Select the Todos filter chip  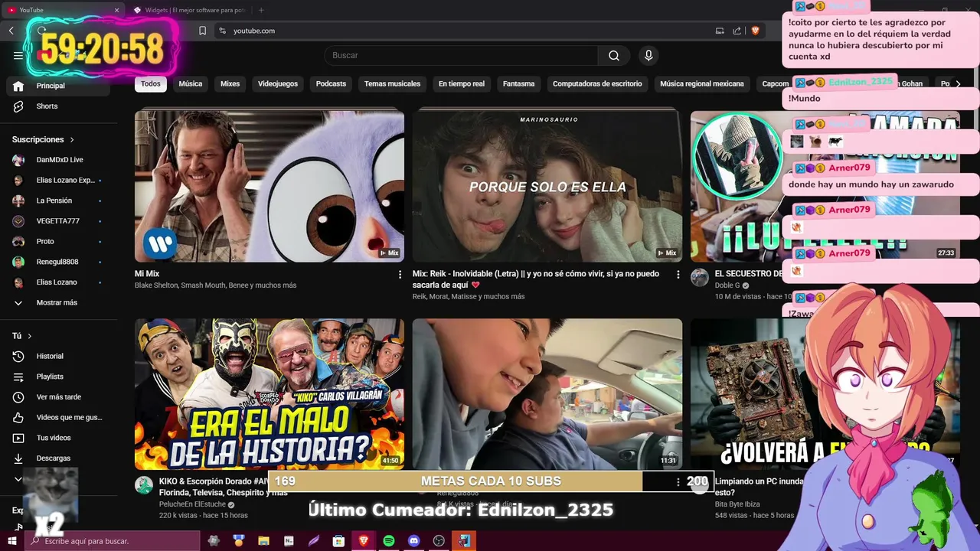pyautogui.click(x=151, y=83)
